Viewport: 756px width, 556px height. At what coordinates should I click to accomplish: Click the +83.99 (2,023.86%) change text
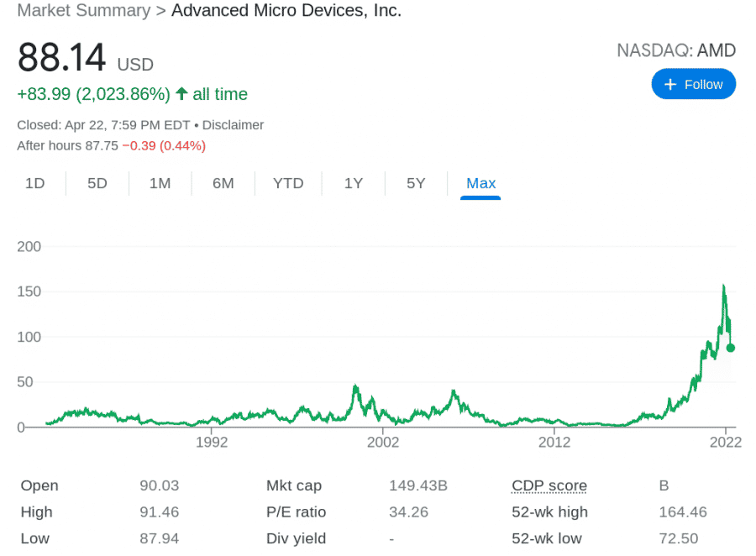(93, 94)
